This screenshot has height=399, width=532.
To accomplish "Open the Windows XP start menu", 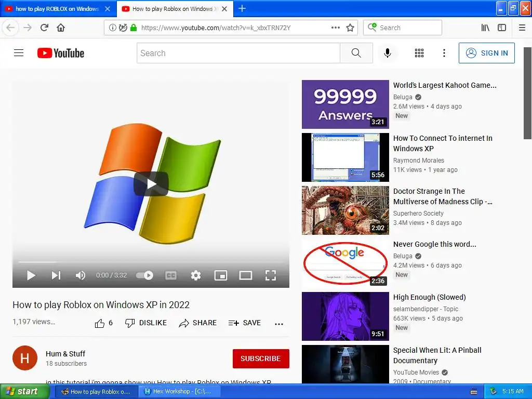I will pyautogui.click(x=24, y=392).
